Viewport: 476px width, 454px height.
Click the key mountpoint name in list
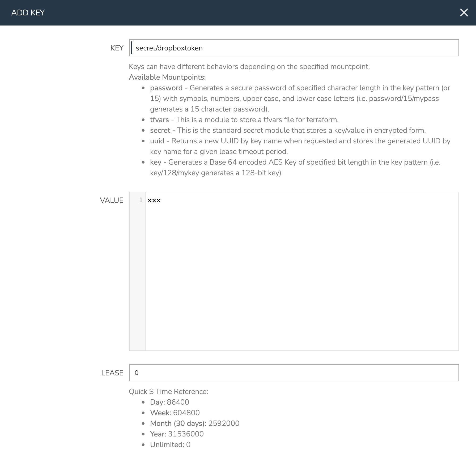156,162
